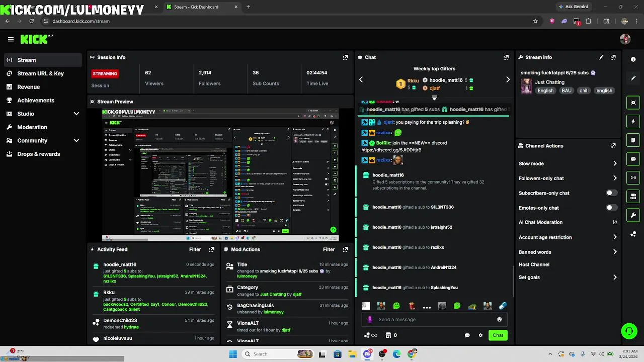Screen dimensions: 644x362
Task: Click the french fries emote in emote row
Action: coord(412,306)
